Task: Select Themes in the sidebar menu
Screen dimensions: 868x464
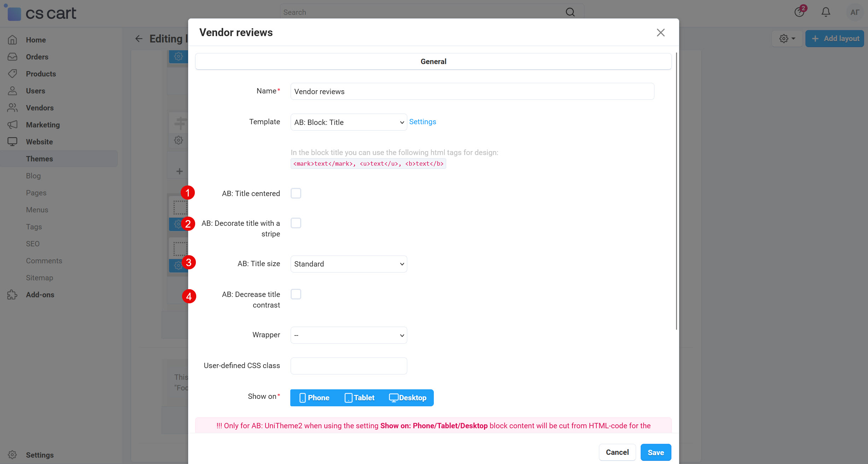Action: click(x=39, y=159)
